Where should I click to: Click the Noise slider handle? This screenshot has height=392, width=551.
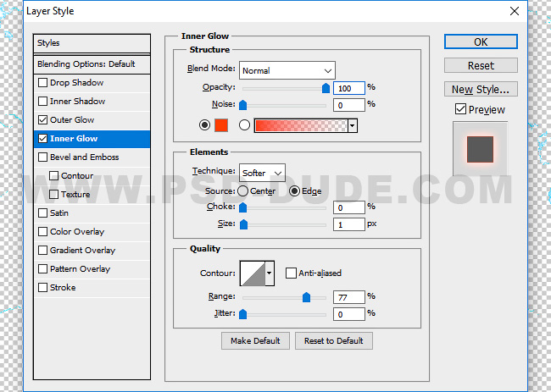[242, 105]
